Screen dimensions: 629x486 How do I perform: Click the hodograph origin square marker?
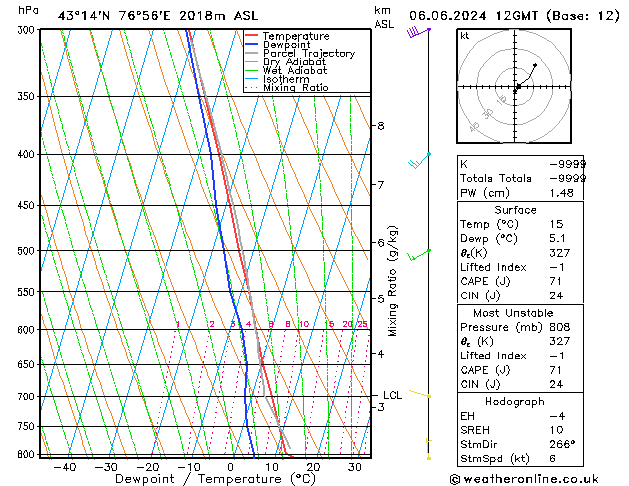click(x=518, y=86)
